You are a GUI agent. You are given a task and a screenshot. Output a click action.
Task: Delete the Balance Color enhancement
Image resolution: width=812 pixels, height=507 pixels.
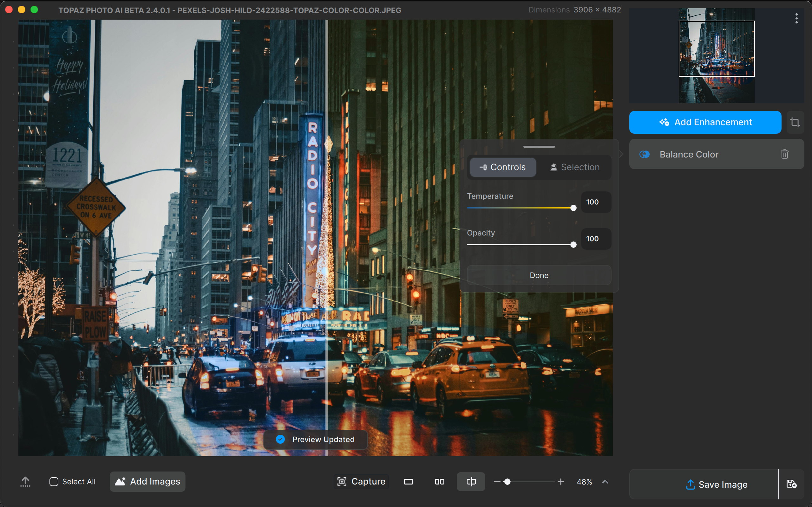pyautogui.click(x=784, y=154)
